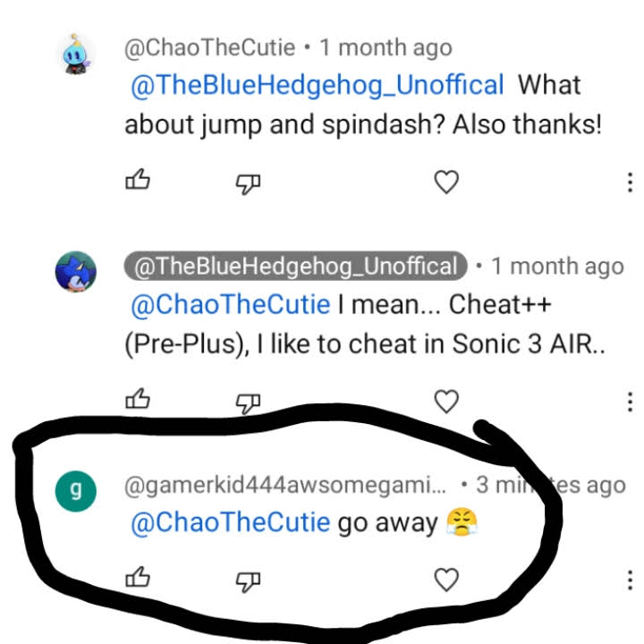Heart the Cheat++ comment
Image resolution: width=644 pixels, height=644 pixels.
tap(446, 402)
